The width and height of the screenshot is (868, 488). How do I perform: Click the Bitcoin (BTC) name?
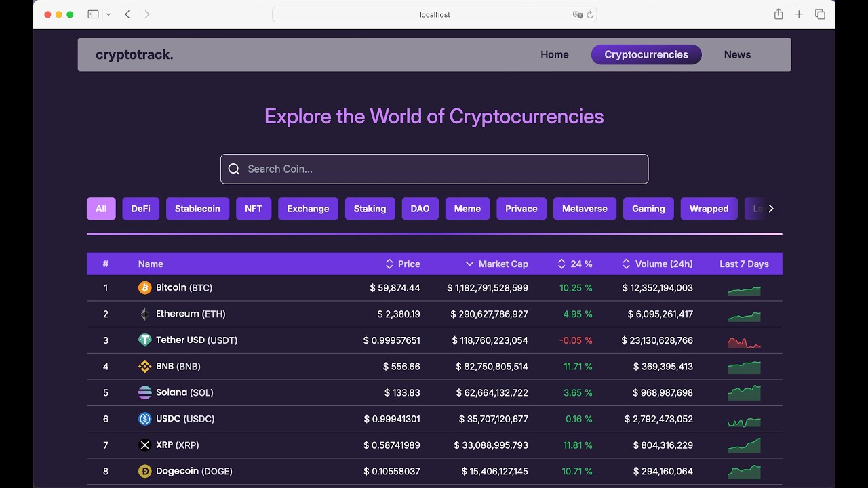(x=184, y=288)
